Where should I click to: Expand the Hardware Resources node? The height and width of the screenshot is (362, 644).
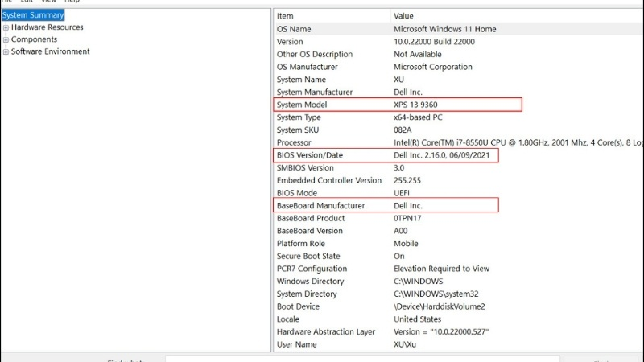click(x=6, y=27)
